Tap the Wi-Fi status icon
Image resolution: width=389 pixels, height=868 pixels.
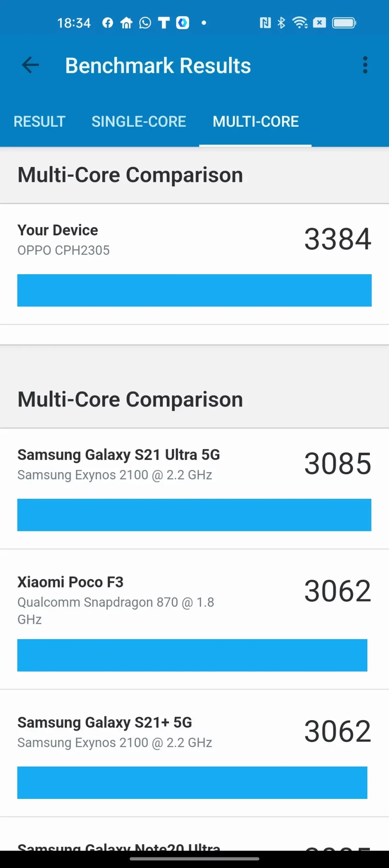tap(300, 23)
